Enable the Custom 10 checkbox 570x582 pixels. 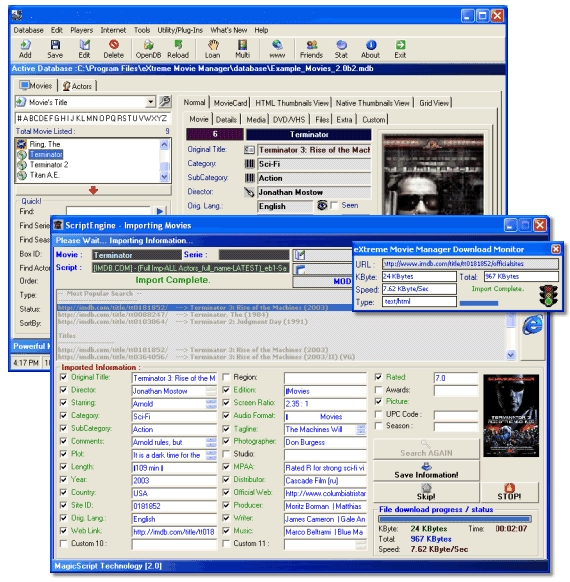pos(63,543)
